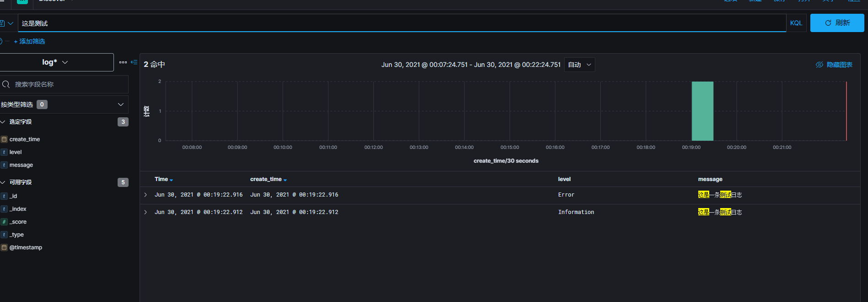Click the text type icon next to _id
Viewport: 868px width, 302px height.
4,196
